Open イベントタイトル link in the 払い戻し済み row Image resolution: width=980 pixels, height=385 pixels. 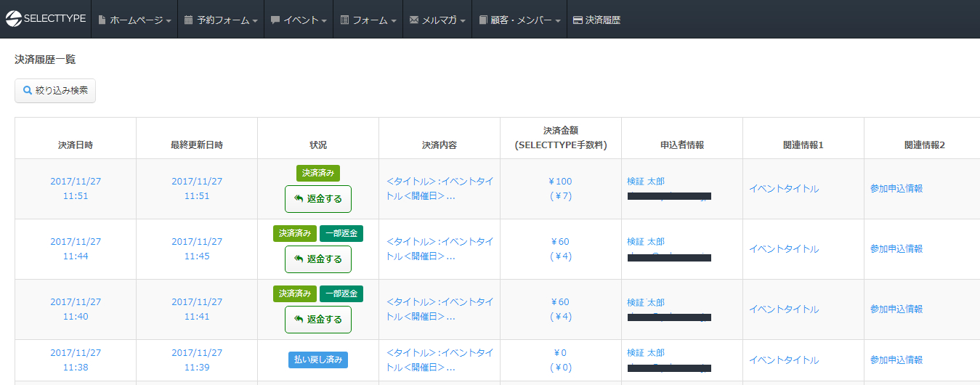point(784,360)
